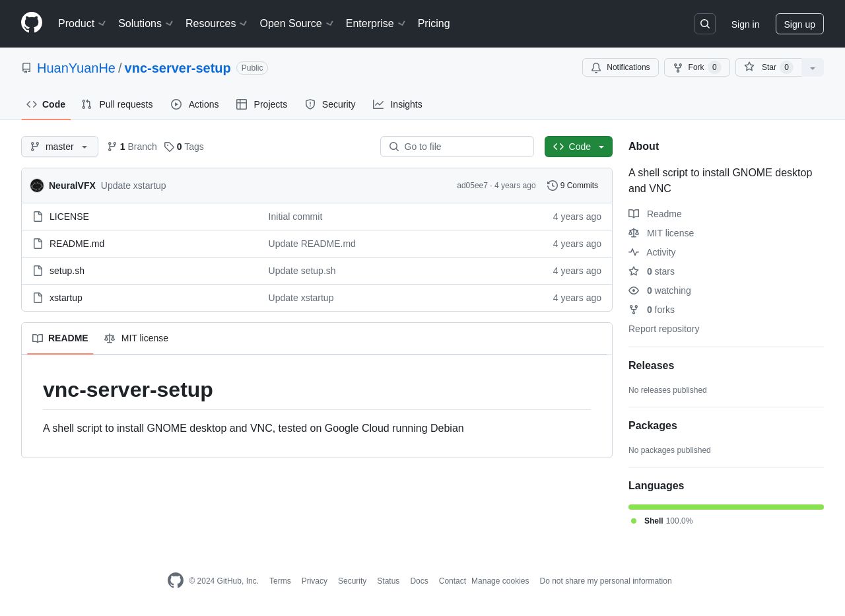Viewport: 845px width, 616px height.
Task: Click the Notifications bell button
Action: [620, 67]
